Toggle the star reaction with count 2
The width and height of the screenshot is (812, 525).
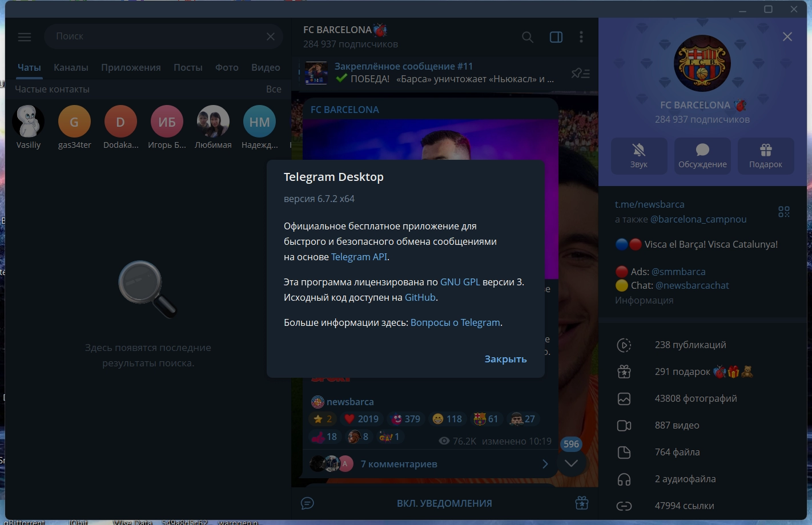point(322,419)
